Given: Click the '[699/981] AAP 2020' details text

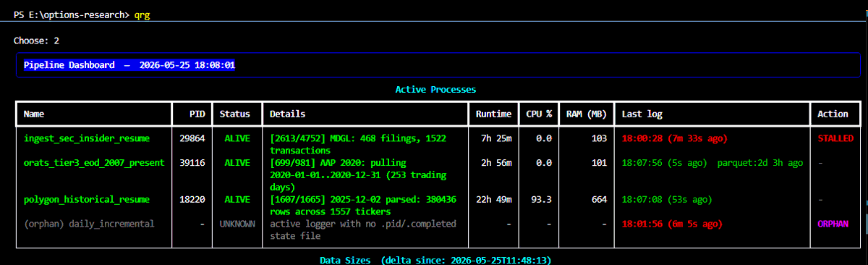Looking at the screenshot, I should point(358,175).
